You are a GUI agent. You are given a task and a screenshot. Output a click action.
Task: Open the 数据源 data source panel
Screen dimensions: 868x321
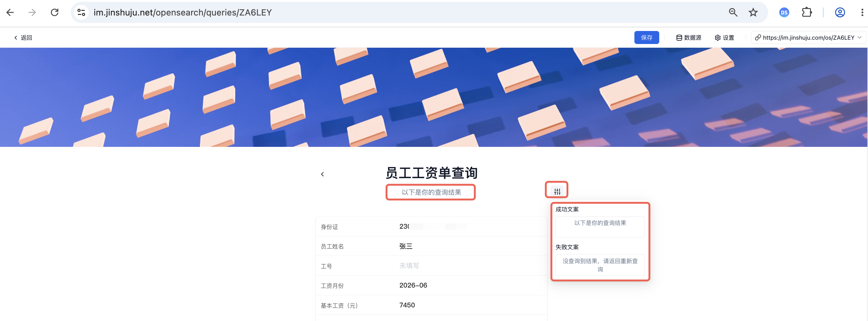tap(689, 38)
